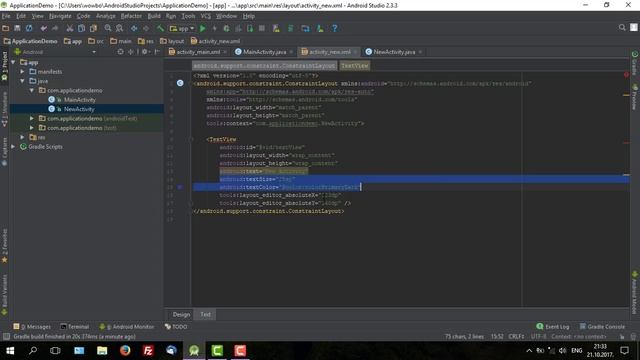Toggle the Structure tool window button
Viewport: 640px width, 360px height.
(4, 109)
